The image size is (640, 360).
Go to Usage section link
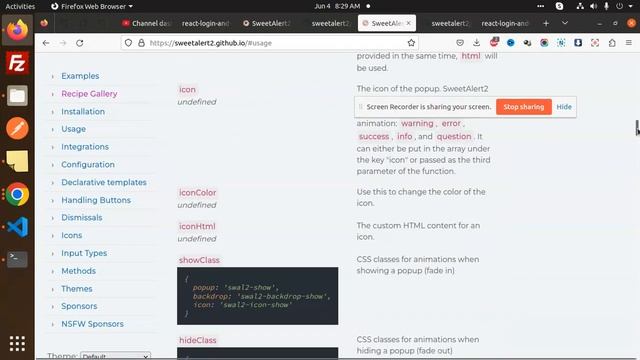click(73, 129)
